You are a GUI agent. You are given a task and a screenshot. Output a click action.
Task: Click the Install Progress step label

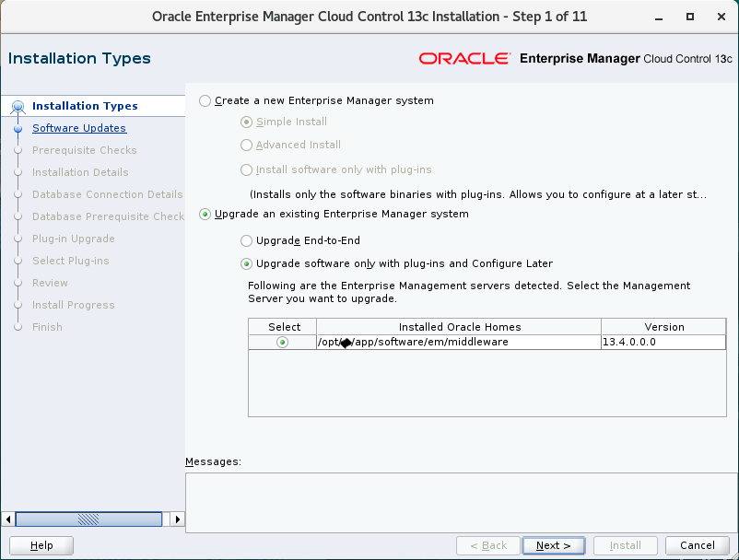tap(74, 305)
